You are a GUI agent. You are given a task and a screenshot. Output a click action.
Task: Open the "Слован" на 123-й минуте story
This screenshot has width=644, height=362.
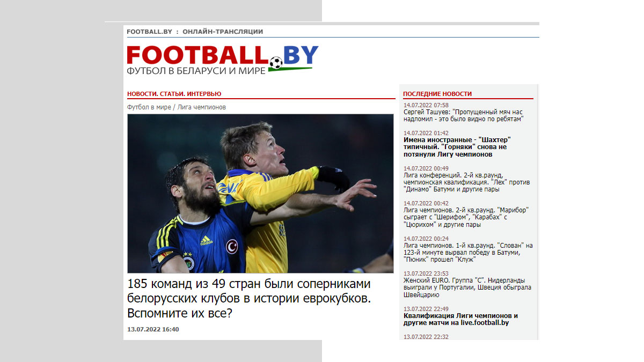(467, 252)
